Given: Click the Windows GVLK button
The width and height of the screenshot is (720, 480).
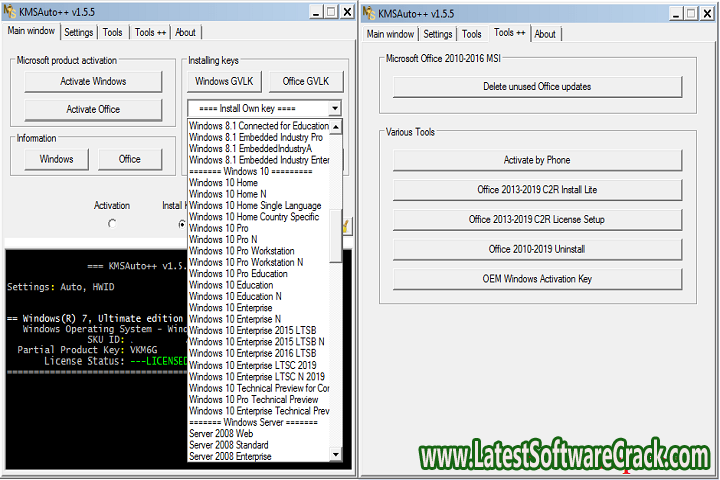Looking at the screenshot, I should coord(225,81).
